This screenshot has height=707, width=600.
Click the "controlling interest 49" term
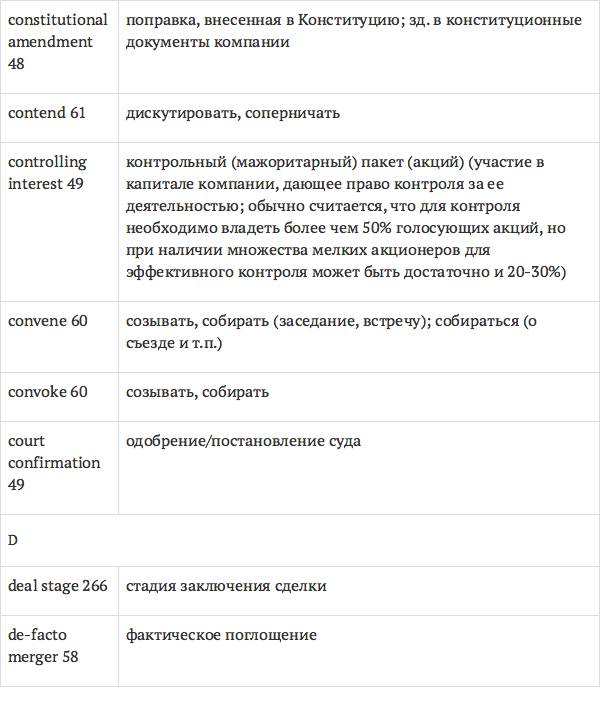[47, 172]
